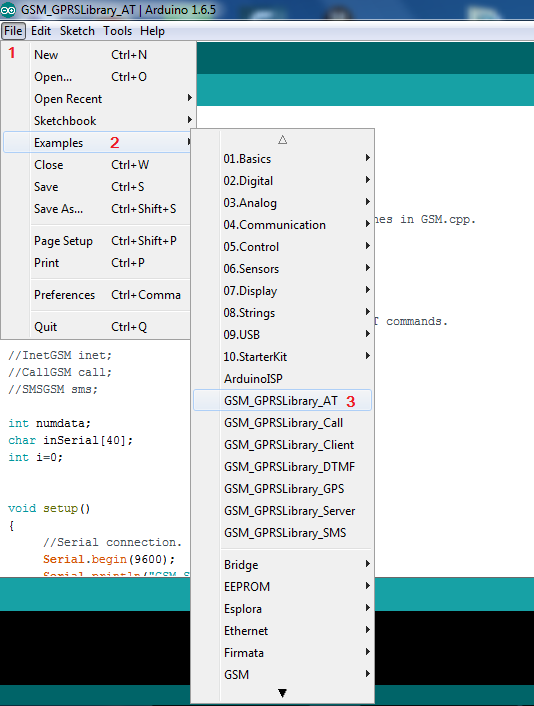This screenshot has width=534, height=706.
Task: Expand the Examples submenu
Action: (x=98, y=143)
